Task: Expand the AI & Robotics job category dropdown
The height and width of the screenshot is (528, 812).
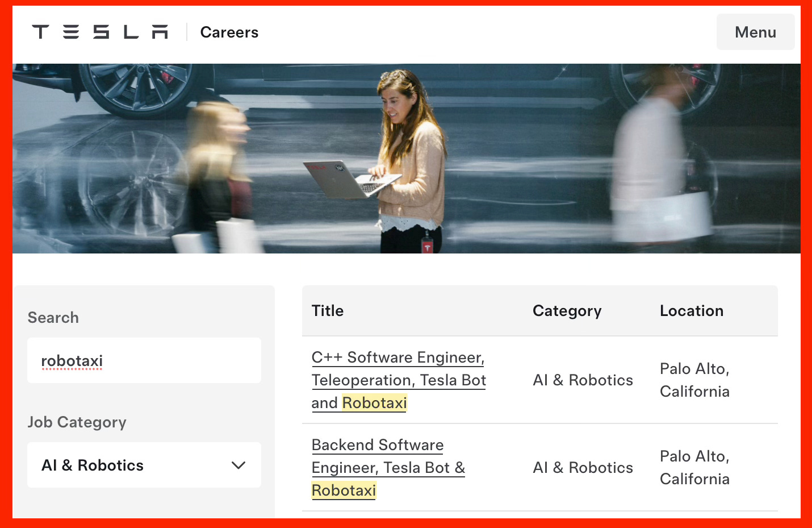Action: (x=144, y=465)
